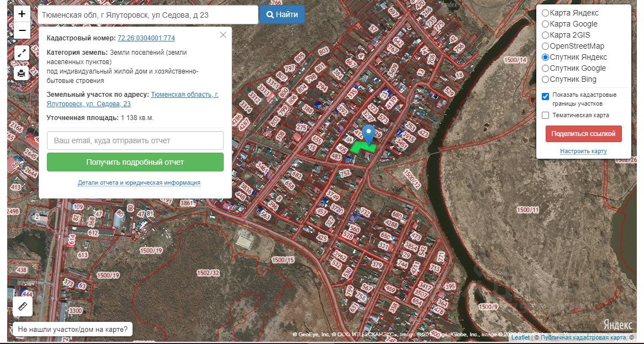The height and width of the screenshot is (344, 644).
Task: Open the ruler measurement tool
Action: click(23, 306)
